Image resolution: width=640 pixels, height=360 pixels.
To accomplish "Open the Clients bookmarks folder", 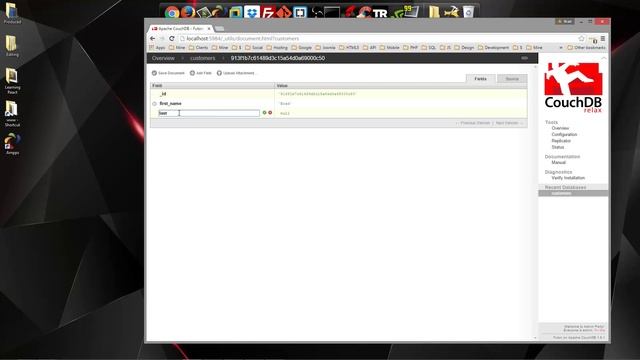I will point(198,48).
